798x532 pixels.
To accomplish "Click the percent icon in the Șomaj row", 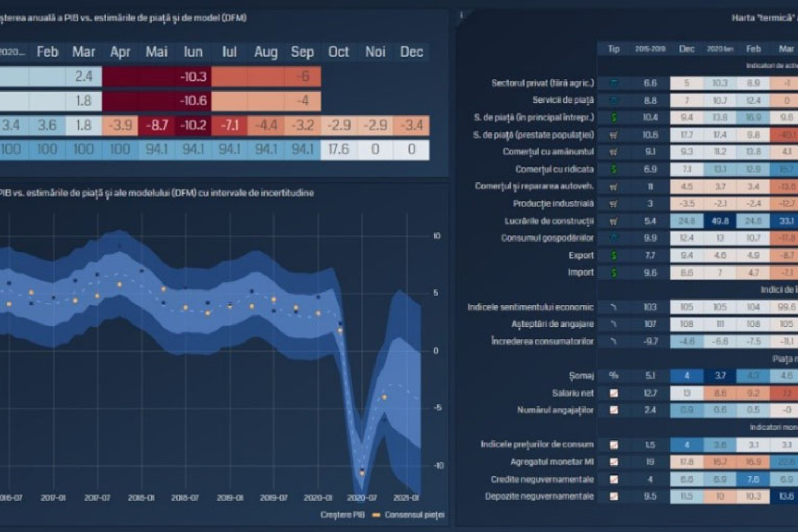I will click(613, 376).
